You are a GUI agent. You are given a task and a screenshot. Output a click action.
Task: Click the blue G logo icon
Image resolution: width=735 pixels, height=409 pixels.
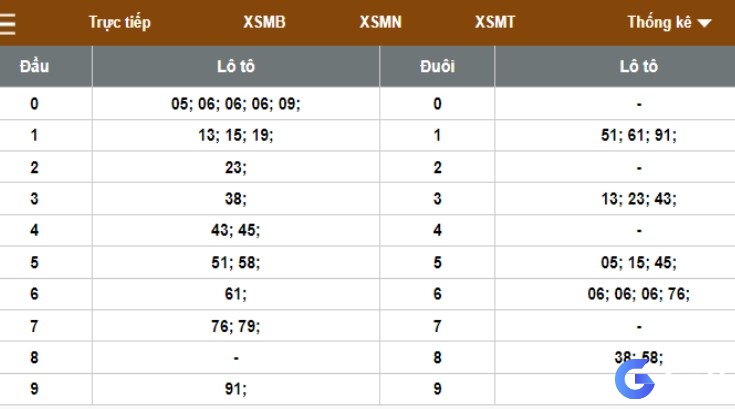click(x=635, y=379)
